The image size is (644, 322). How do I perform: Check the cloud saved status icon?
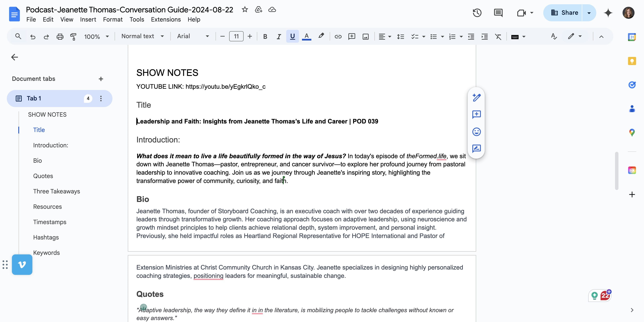(x=272, y=10)
